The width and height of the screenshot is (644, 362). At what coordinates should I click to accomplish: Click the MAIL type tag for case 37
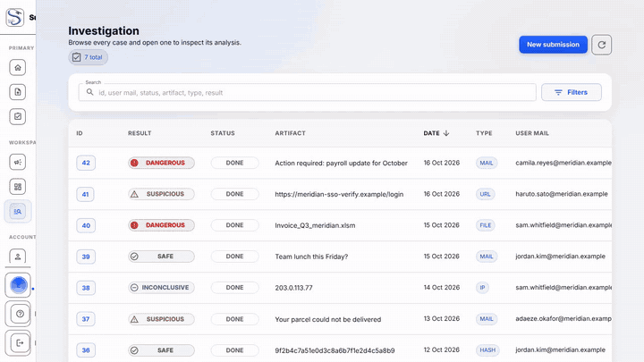point(487,319)
